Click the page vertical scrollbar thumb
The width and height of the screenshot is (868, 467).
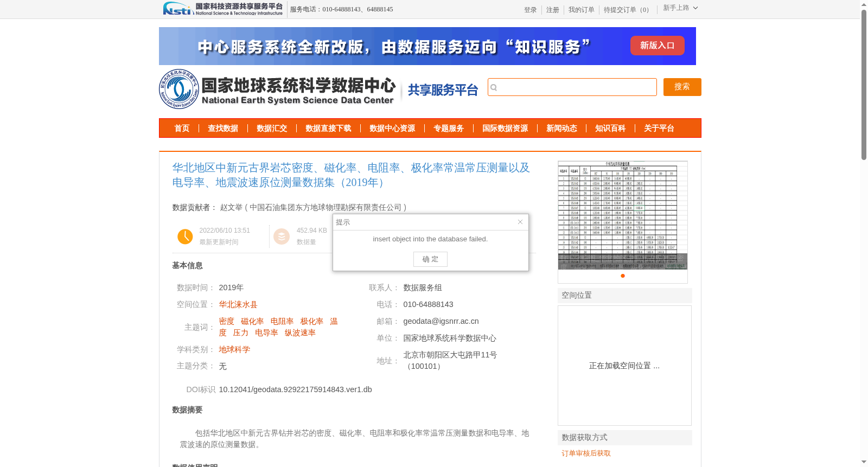click(x=864, y=85)
